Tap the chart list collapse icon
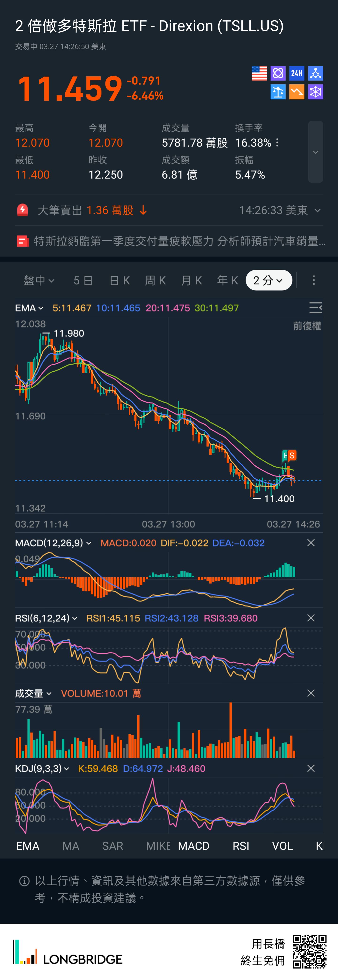338x980 pixels. [x=315, y=308]
